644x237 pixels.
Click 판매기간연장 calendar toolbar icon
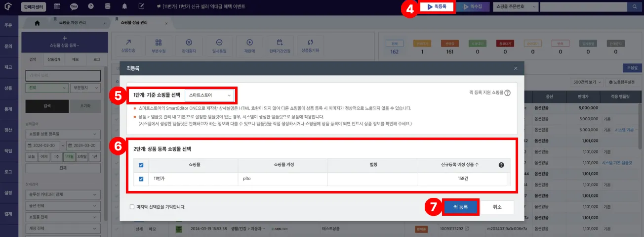click(x=280, y=46)
